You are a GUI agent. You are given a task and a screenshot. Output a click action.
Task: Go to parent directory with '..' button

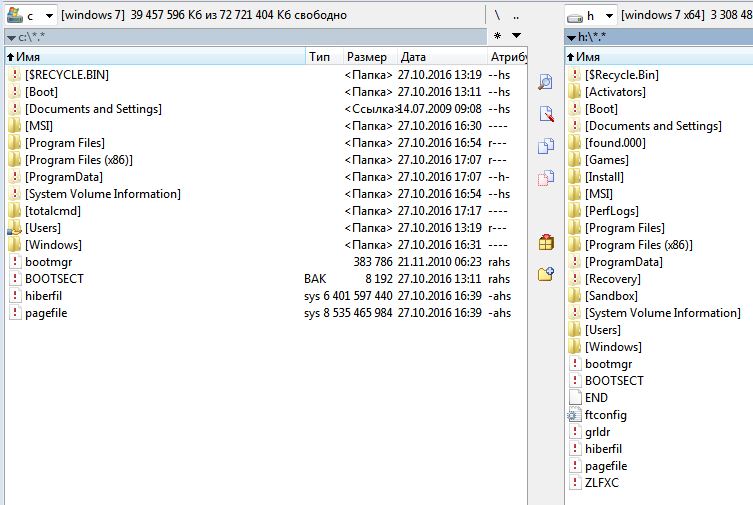click(x=516, y=15)
